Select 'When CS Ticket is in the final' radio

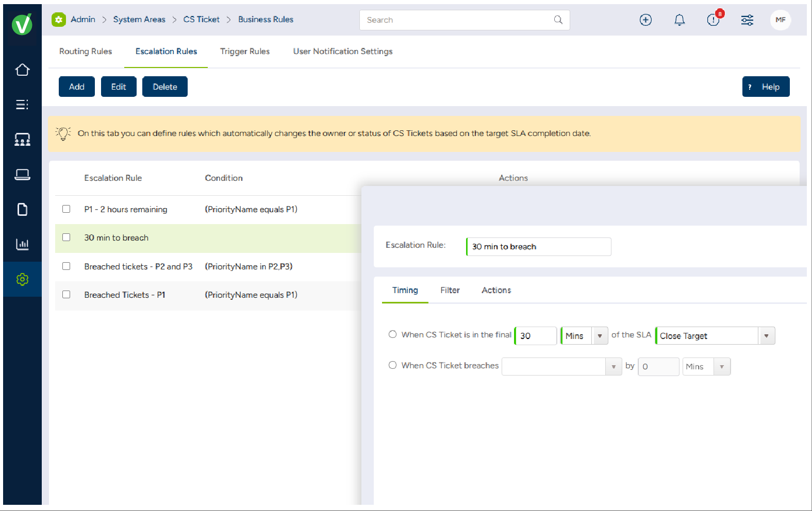(392, 334)
